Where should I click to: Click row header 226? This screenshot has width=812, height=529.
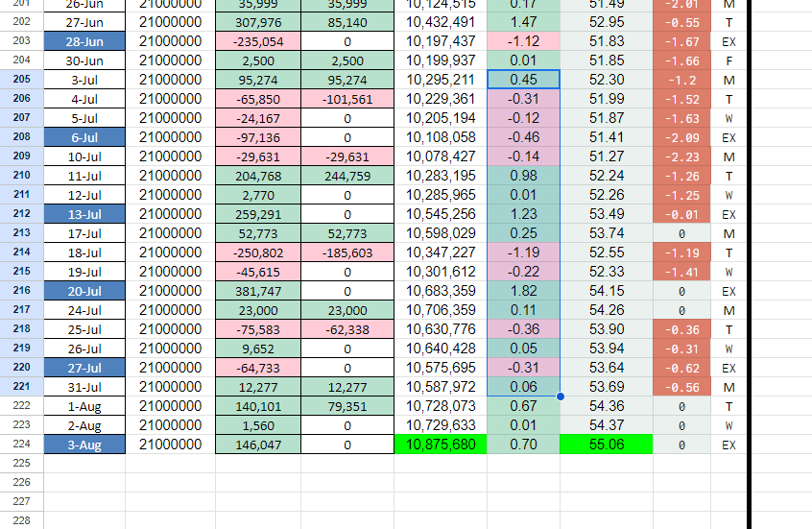[22, 482]
